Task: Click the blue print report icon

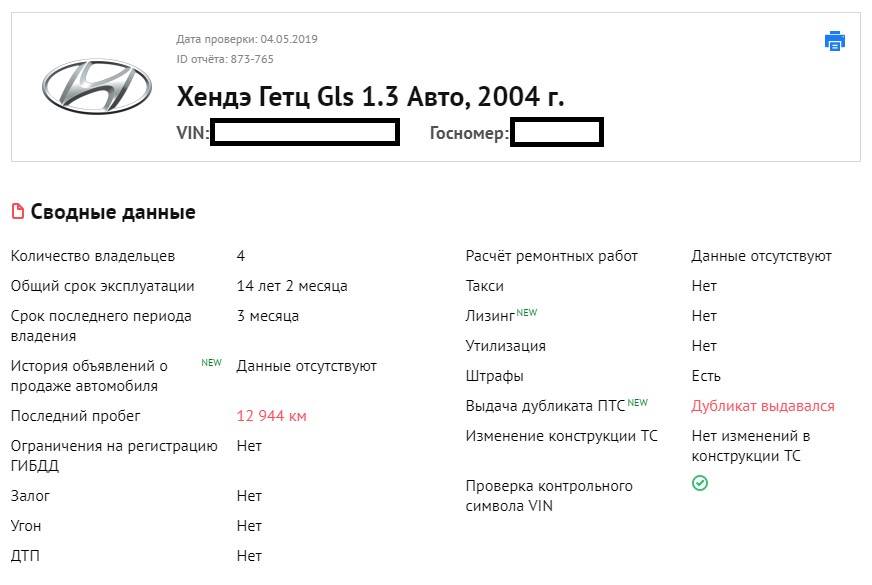Action: [834, 41]
